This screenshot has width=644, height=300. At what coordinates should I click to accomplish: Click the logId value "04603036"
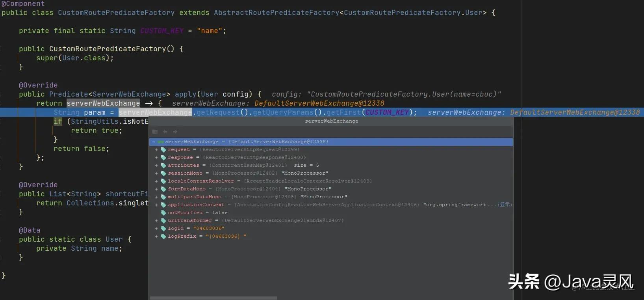[209, 229]
